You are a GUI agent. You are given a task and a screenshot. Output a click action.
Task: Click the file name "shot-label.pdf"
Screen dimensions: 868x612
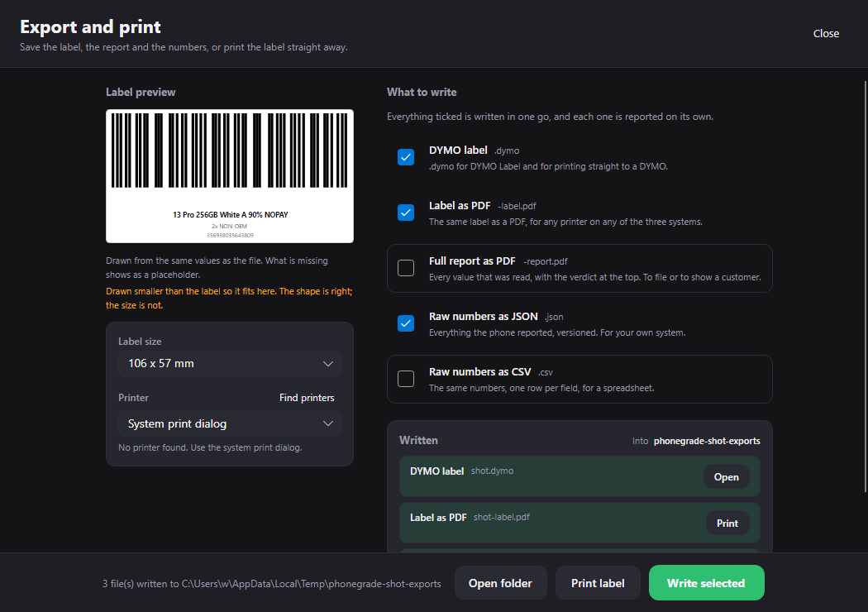(x=502, y=517)
